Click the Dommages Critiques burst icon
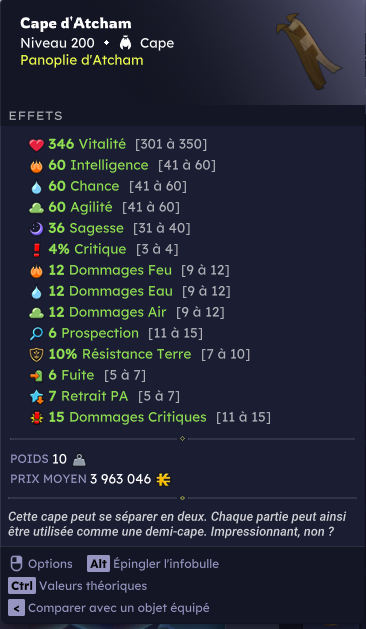 [x=37, y=418]
